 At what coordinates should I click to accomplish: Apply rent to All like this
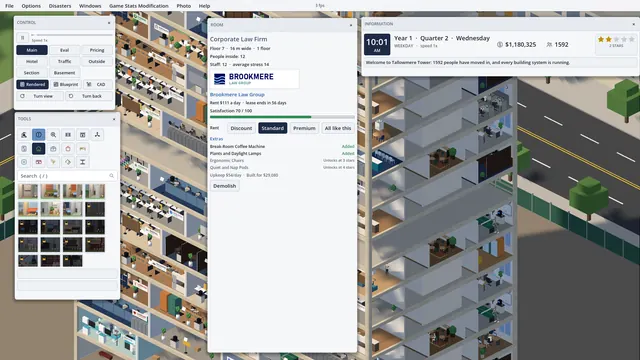338,128
